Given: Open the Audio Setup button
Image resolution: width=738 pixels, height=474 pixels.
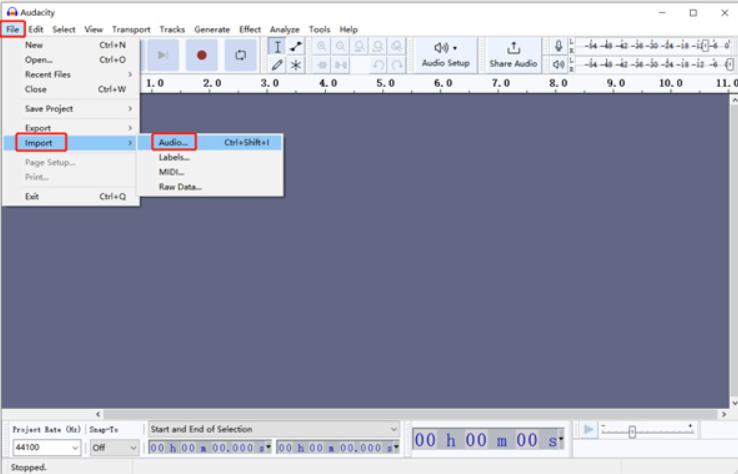Looking at the screenshot, I should click(x=445, y=55).
